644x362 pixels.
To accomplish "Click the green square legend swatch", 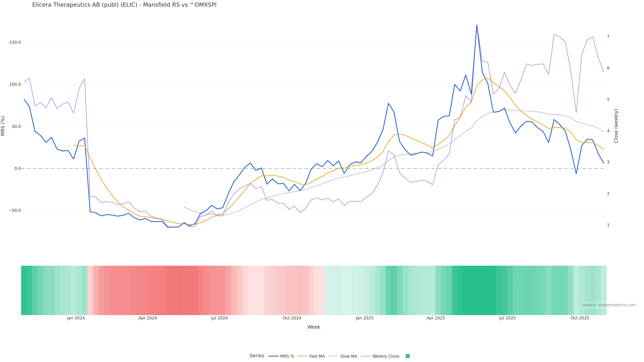I will coord(408,356).
